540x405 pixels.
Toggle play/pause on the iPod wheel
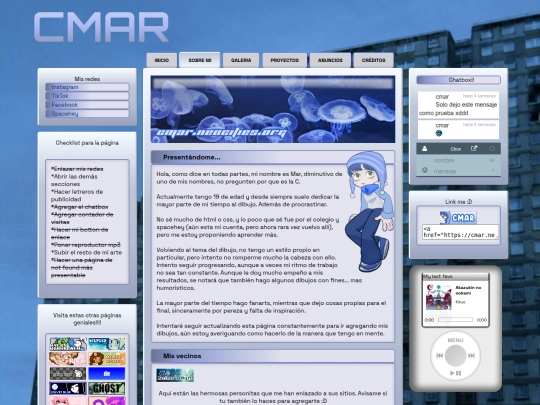click(455, 373)
